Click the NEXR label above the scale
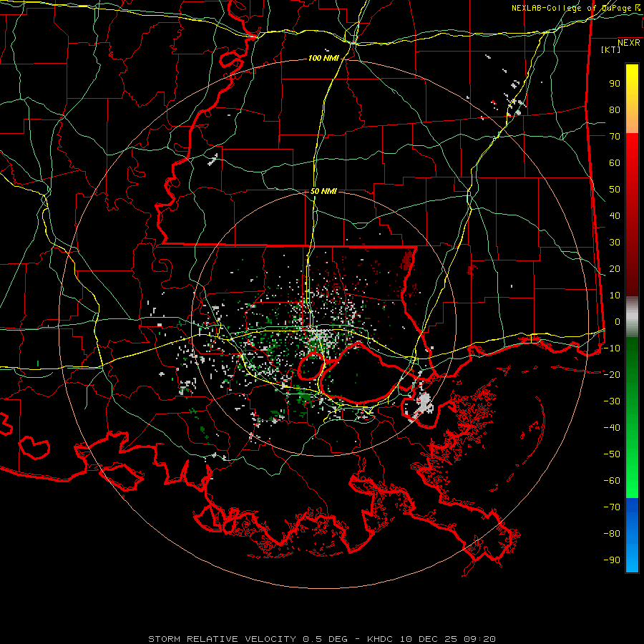Screen dimensions: 644x644 pos(629,43)
